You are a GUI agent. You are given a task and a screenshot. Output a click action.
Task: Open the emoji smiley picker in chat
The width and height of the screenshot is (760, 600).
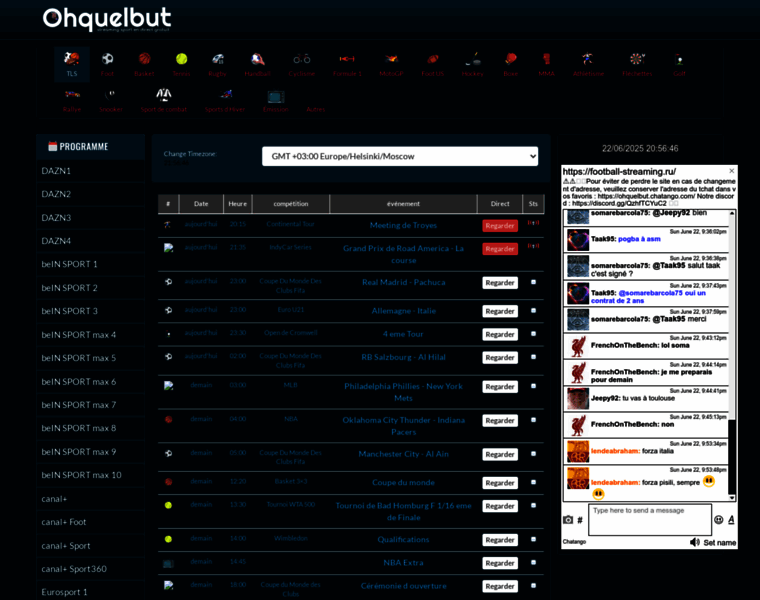pos(718,520)
